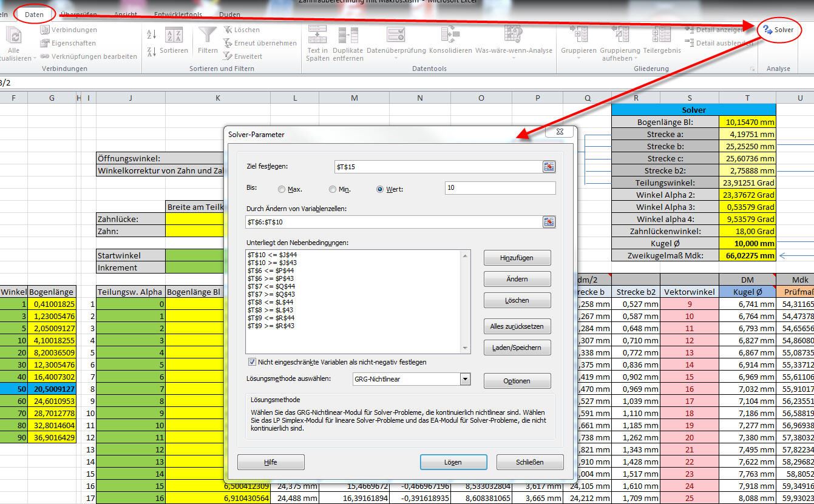Image resolution: width=814 pixels, height=504 pixels.
Task: Expand the Gruppieren dropdown arrow
Action: (578, 59)
